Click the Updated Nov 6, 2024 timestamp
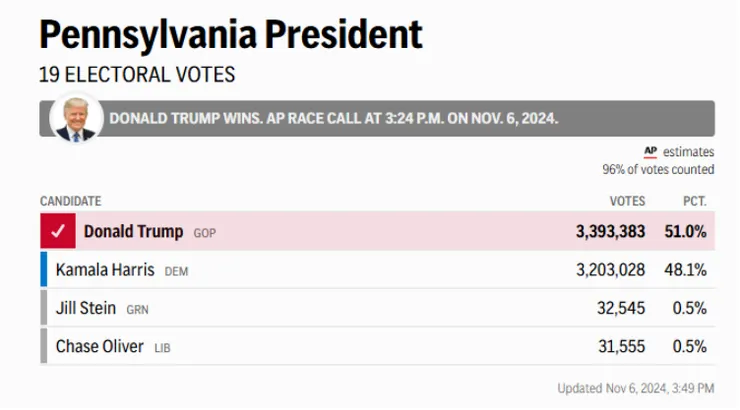740x410 pixels. pos(636,388)
